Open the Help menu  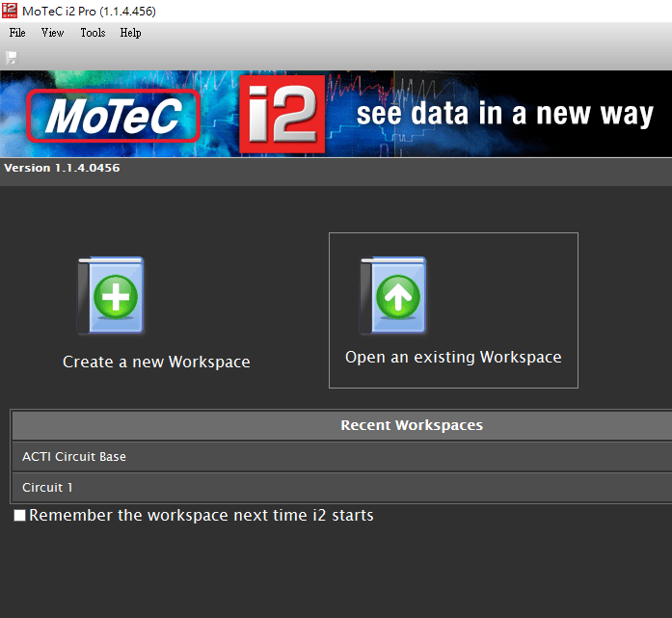coord(130,33)
